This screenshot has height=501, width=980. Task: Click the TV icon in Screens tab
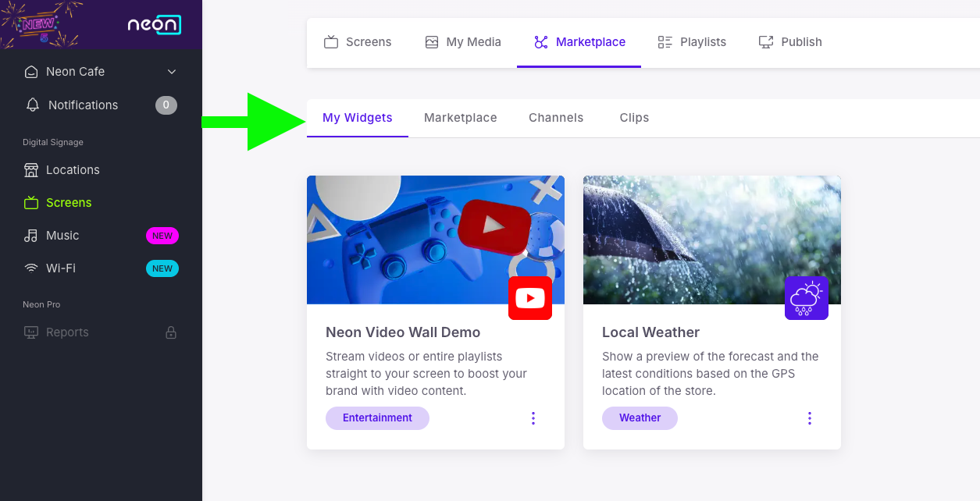point(331,42)
